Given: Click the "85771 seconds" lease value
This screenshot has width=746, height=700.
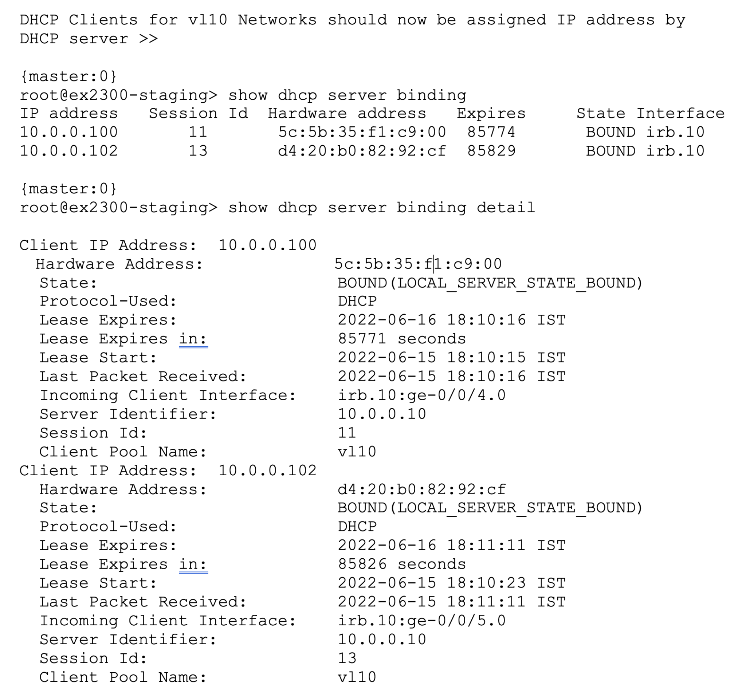Looking at the screenshot, I should pyautogui.click(x=401, y=339).
